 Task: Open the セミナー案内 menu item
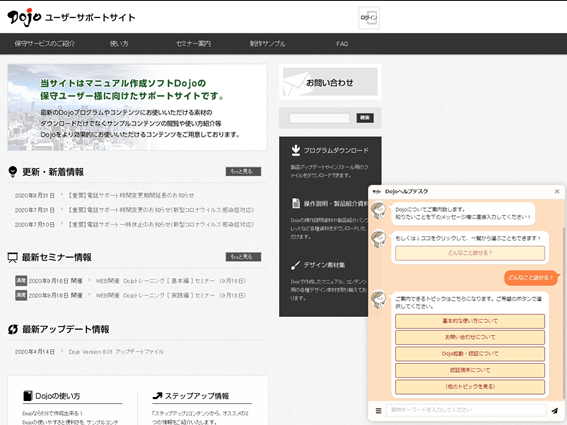pyautogui.click(x=193, y=44)
